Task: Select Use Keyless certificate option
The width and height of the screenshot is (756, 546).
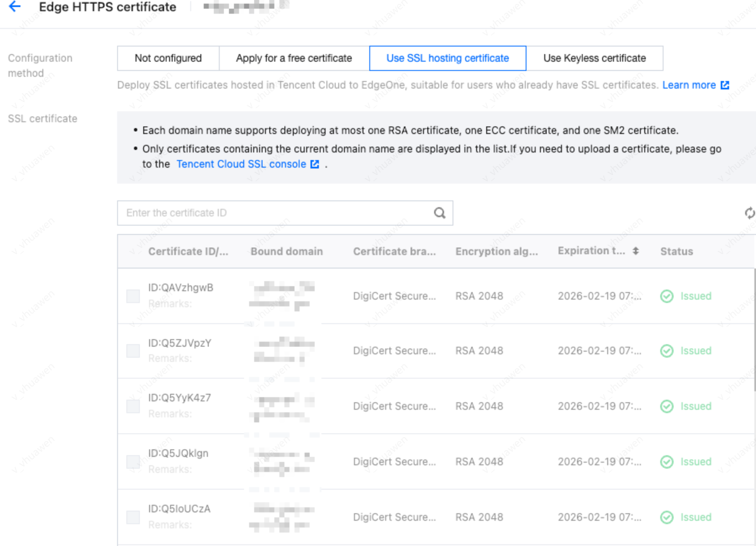Action: click(594, 58)
